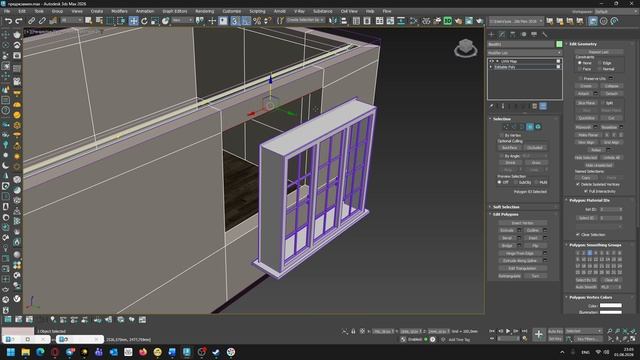Select Preview Selection Off radio button

click(x=499, y=182)
